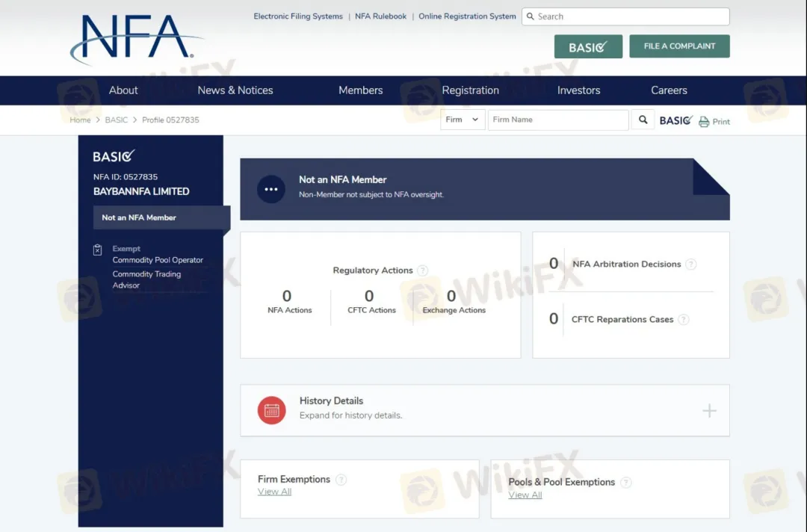This screenshot has height=532, width=807.
Task: Open the About menu
Action: (x=123, y=90)
